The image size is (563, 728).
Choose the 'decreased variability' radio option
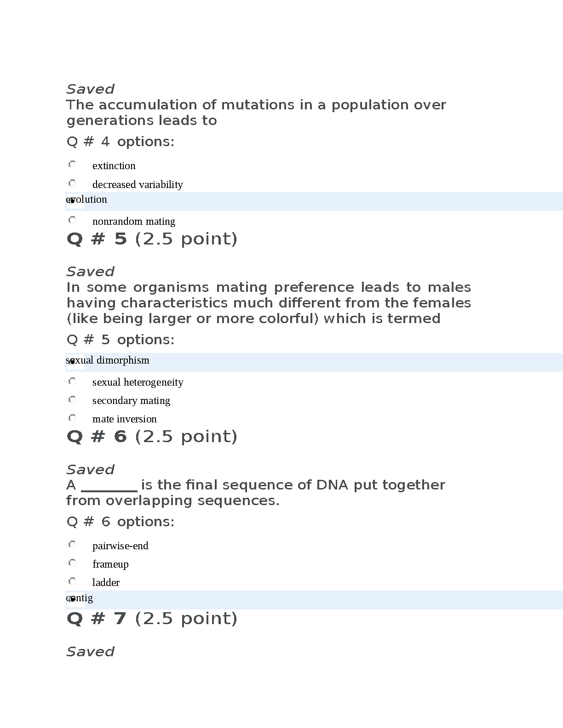click(x=72, y=183)
